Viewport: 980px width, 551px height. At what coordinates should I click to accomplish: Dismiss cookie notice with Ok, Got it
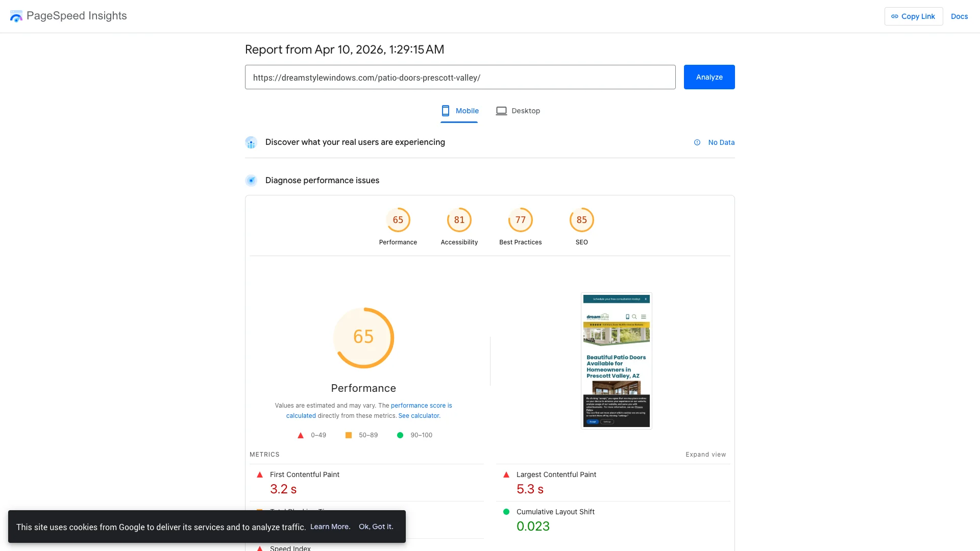tap(376, 527)
